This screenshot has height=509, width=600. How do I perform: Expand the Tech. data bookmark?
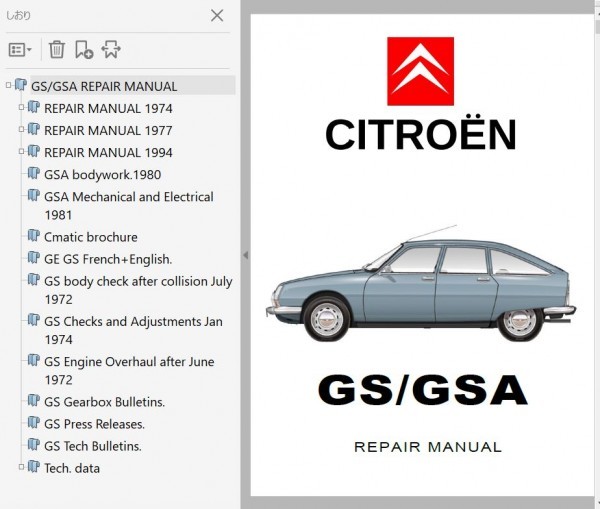(21, 467)
